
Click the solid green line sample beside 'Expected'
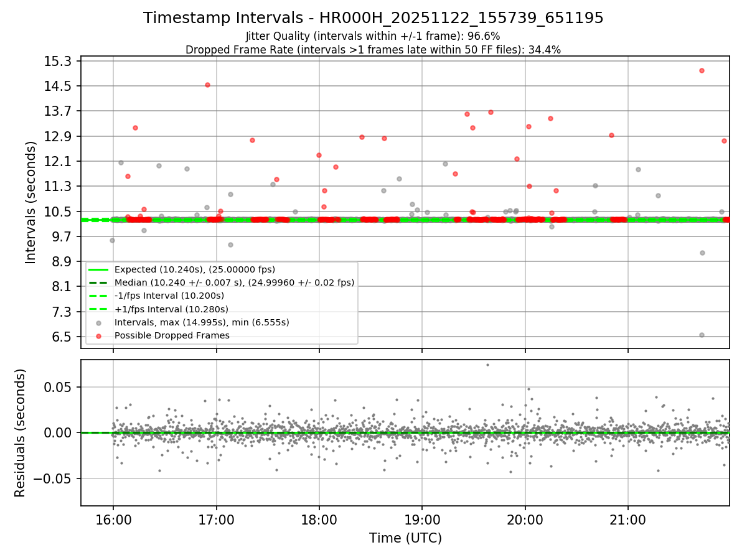click(98, 269)
